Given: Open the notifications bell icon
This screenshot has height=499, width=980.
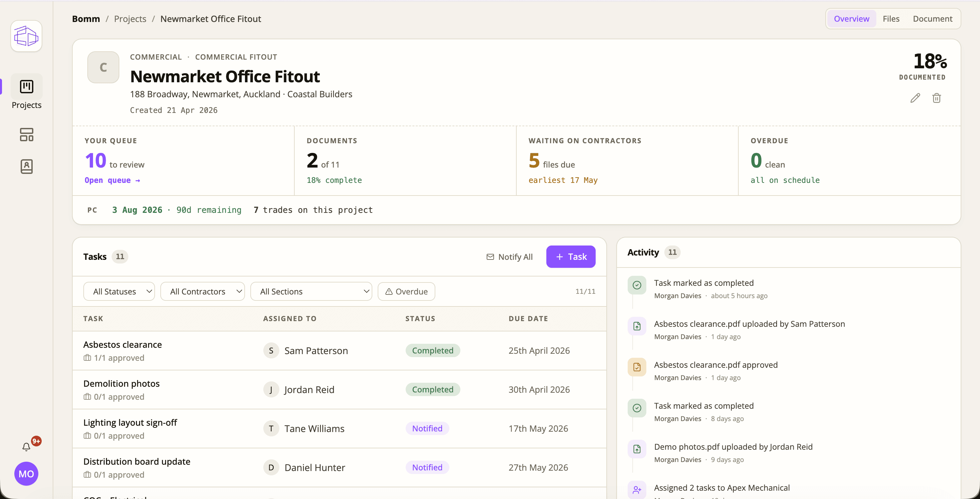Looking at the screenshot, I should tap(26, 447).
